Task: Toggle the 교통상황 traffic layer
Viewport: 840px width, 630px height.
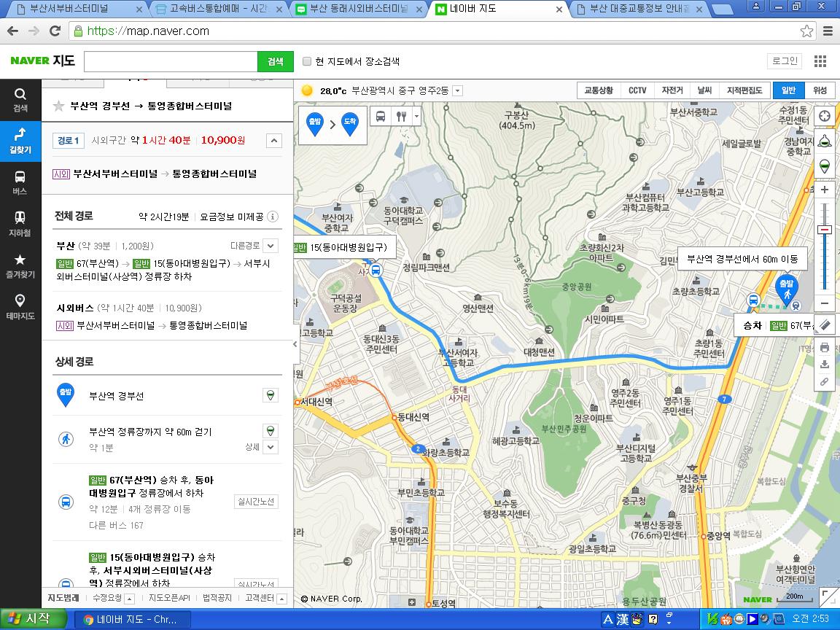Action: (599, 90)
